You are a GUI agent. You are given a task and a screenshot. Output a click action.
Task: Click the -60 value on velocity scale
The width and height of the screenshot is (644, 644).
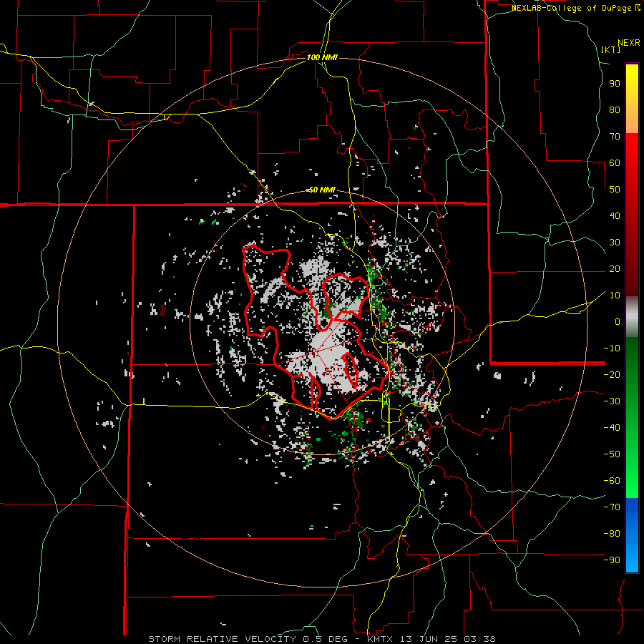612,481
